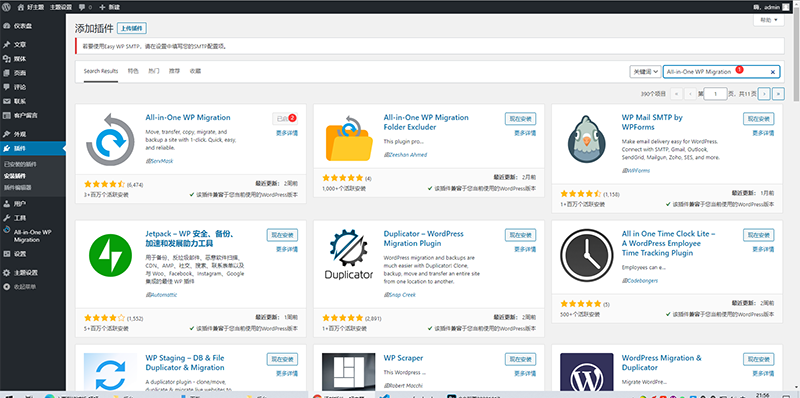
Task: Install All-in-One WP Migration Folder Excluder now
Action: 520,118
